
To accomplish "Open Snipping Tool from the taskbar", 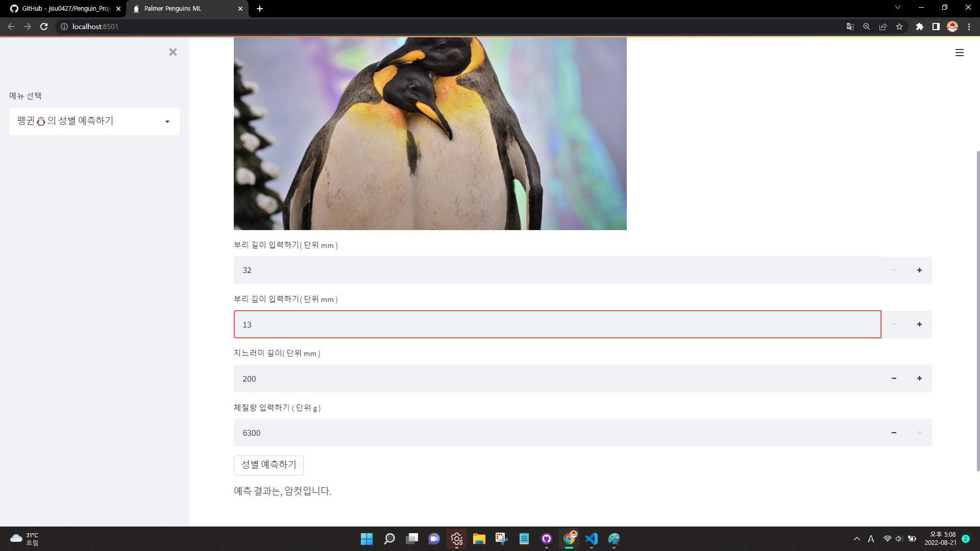I will click(502, 539).
